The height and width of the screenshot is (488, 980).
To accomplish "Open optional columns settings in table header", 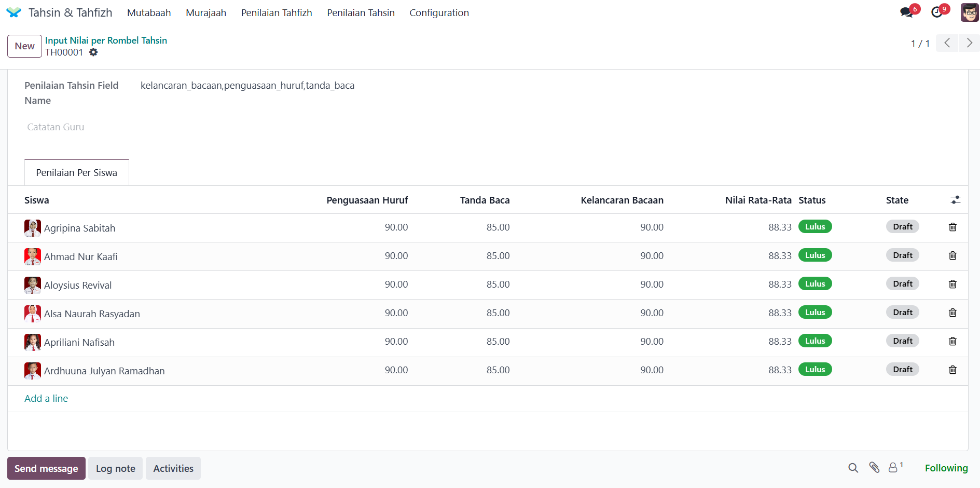I will tap(955, 200).
